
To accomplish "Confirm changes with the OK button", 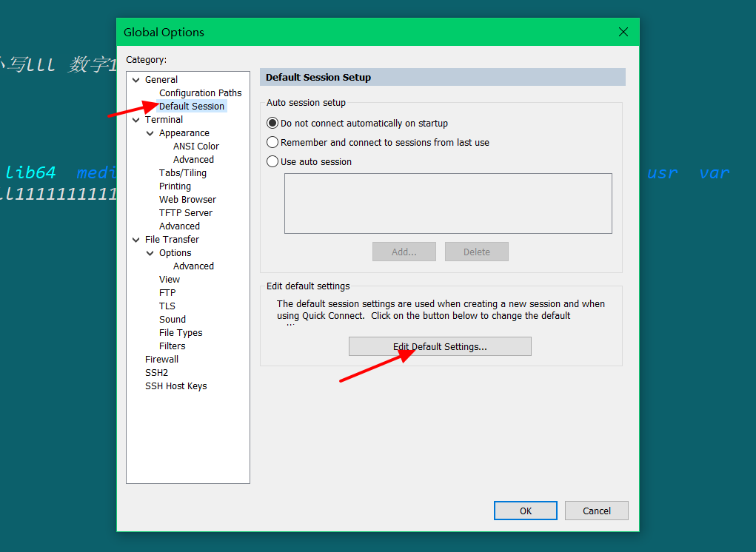I will pos(525,510).
